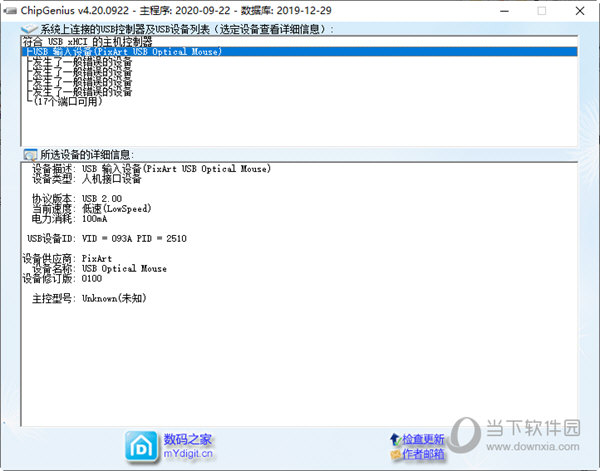Click the USB drive icon beside device list heading
The image size is (600, 471).
29,29
